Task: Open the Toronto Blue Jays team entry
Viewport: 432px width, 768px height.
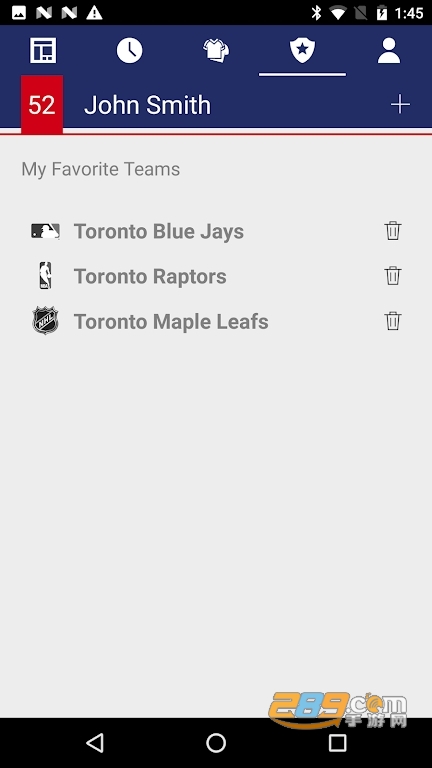Action: coord(159,232)
